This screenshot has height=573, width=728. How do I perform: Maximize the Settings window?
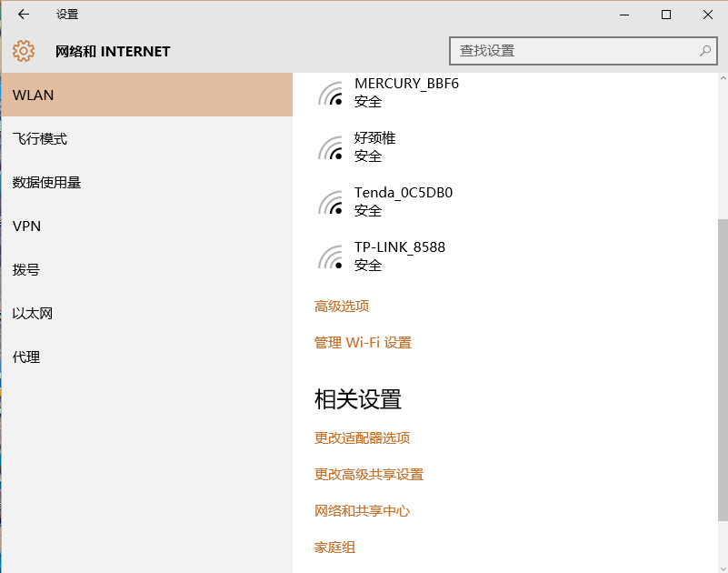(x=666, y=15)
